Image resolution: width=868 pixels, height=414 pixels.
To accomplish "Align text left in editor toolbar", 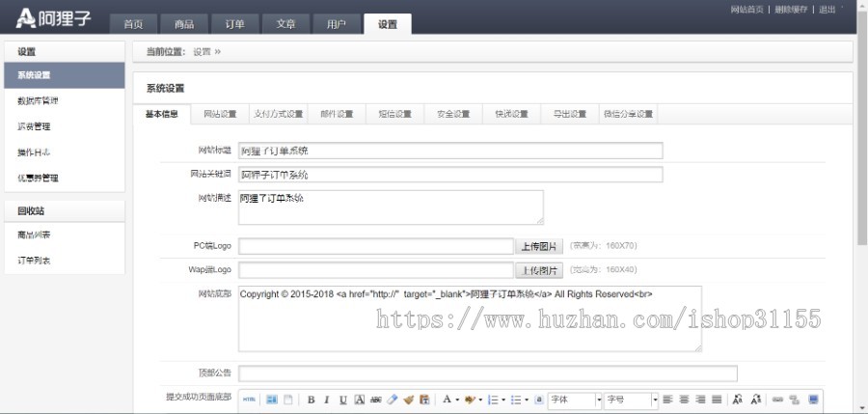I will 668,400.
